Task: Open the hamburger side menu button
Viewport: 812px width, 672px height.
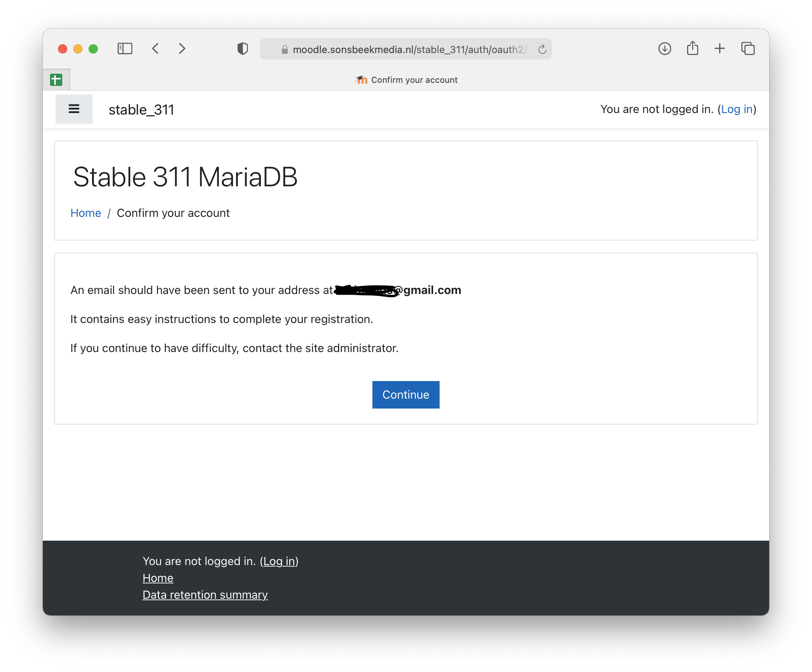Action: 74,109
